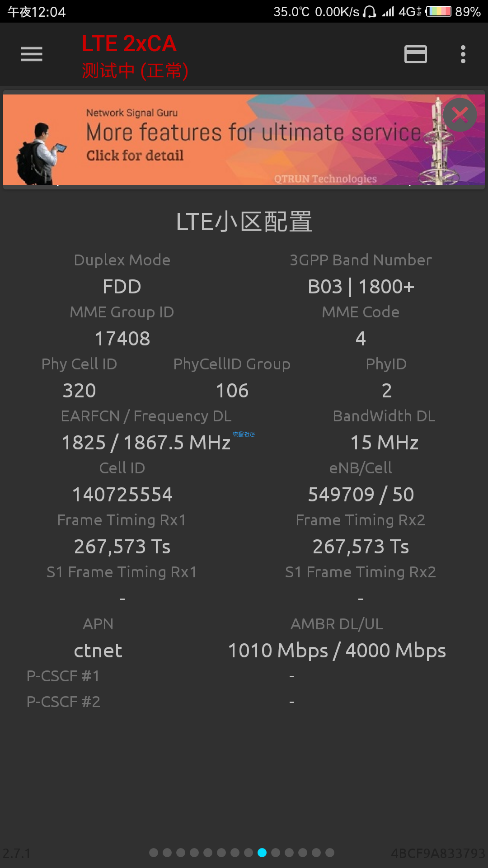Close the Network Signal Guru ad banner
The width and height of the screenshot is (488, 868).
pyautogui.click(x=460, y=115)
